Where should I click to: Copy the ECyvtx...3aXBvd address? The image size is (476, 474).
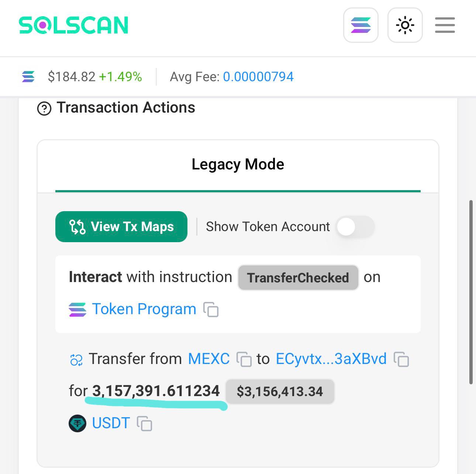click(x=401, y=359)
